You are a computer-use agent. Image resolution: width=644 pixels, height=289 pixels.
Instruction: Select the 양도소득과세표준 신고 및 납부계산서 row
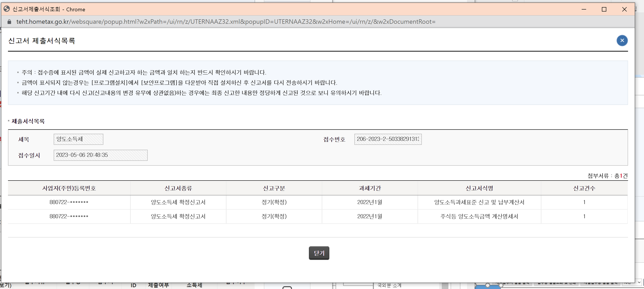(x=479, y=202)
